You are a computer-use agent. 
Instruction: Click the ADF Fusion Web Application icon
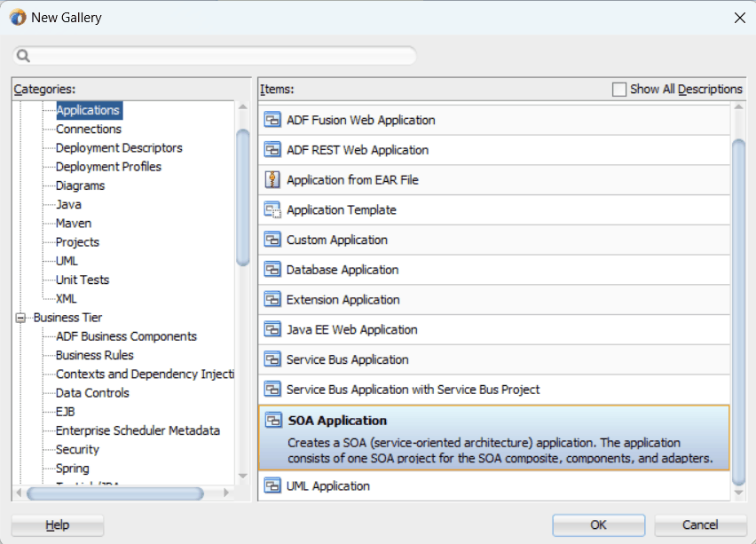[272, 120]
